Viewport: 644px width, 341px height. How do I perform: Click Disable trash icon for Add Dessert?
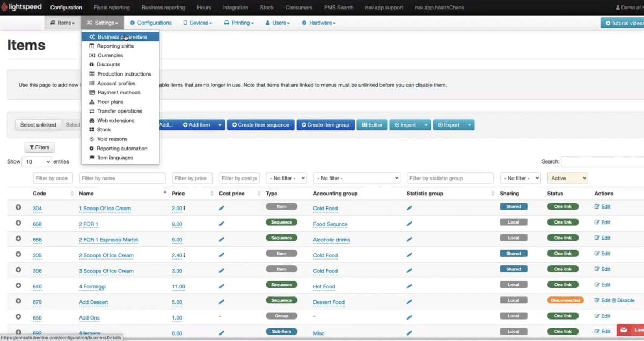(614, 301)
